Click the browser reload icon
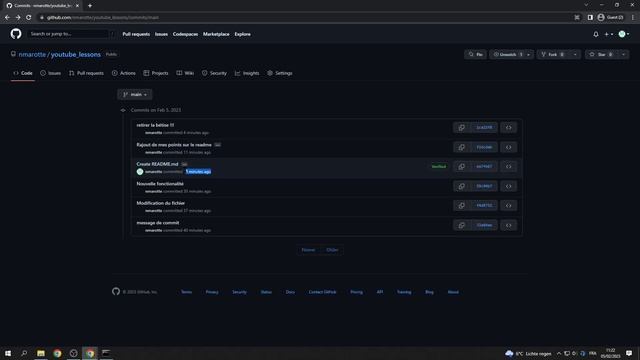This screenshot has width=640, height=360. tap(29, 17)
